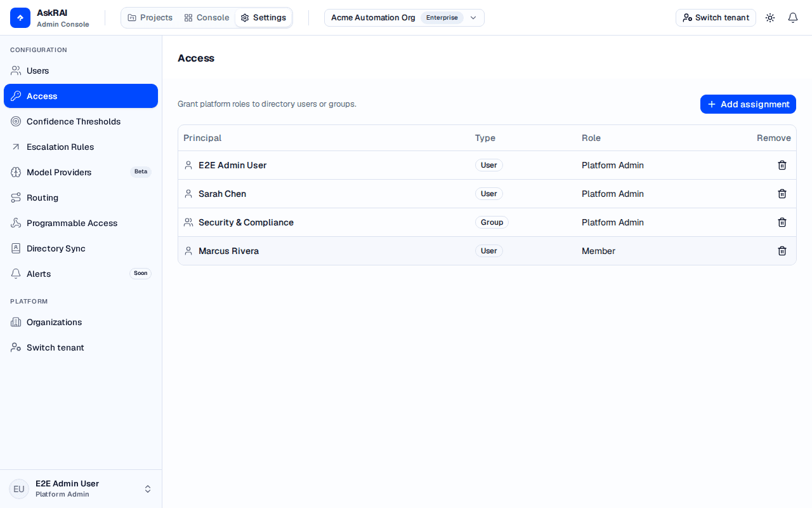Select the E2E Admin User principal name

click(233, 165)
